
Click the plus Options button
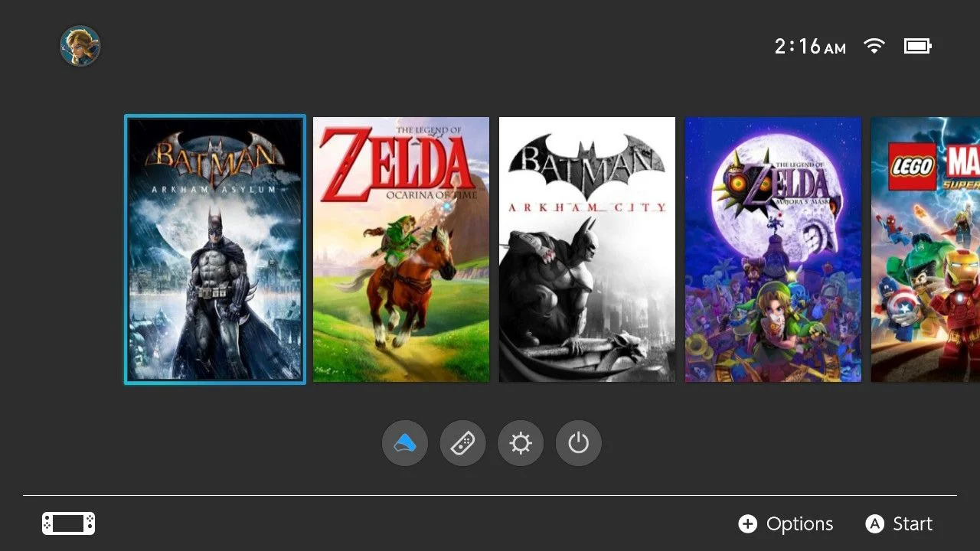[786, 524]
